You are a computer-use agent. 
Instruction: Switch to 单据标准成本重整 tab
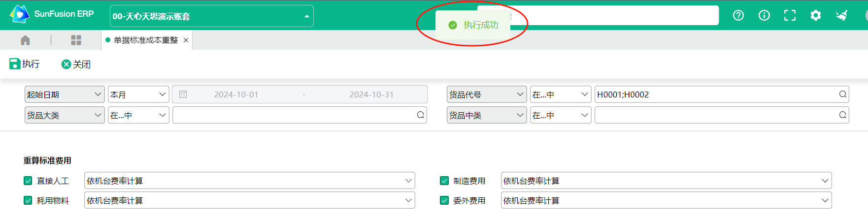145,40
